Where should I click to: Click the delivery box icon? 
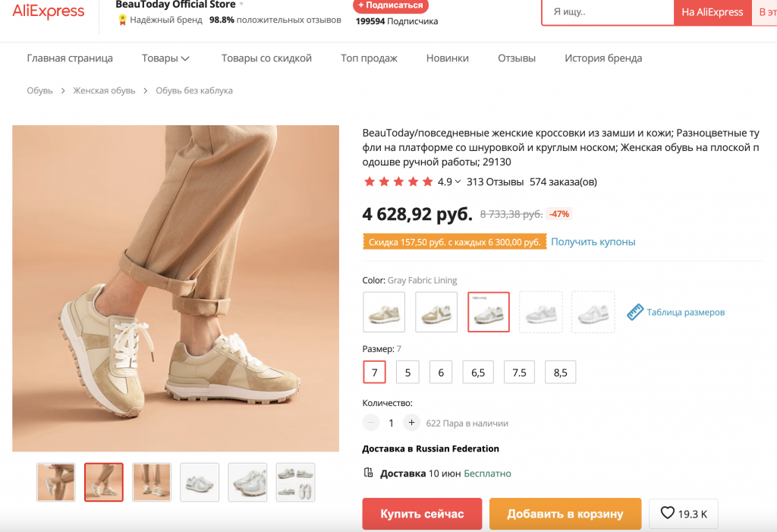[369, 473]
